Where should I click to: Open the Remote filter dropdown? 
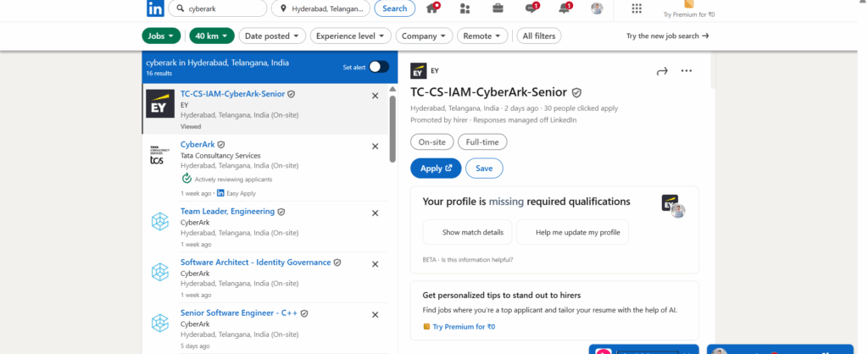(x=482, y=36)
